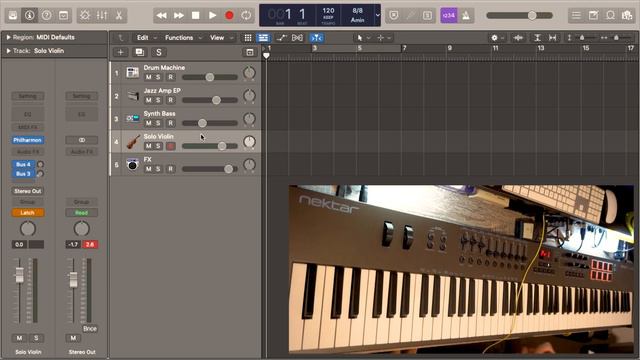Adjust the Solo Violin track volume slider
This screenshot has height=360, width=640.
[210, 146]
